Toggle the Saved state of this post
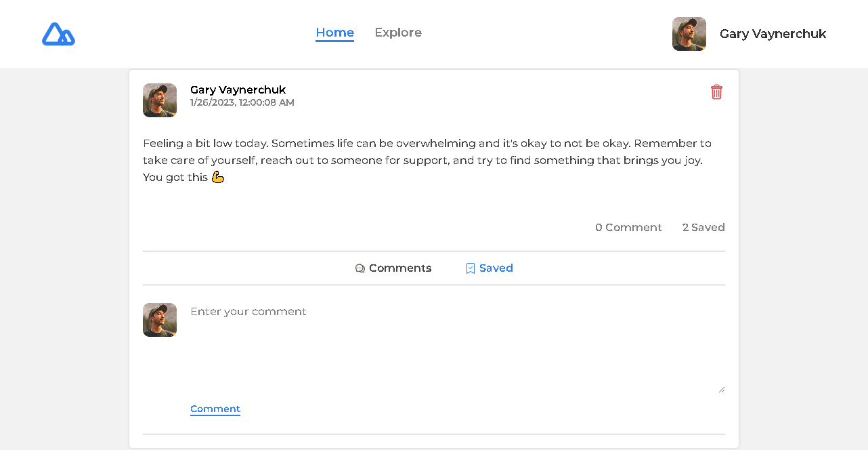This screenshot has height=450, width=868. tap(490, 268)
